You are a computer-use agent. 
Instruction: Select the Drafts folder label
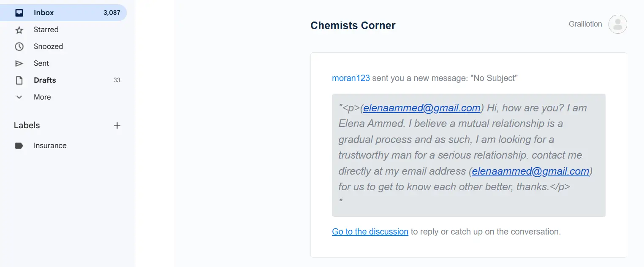pos(45,80)
